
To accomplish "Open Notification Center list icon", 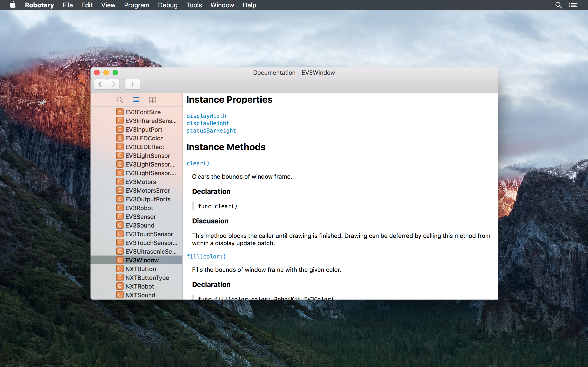I will 573,5.
